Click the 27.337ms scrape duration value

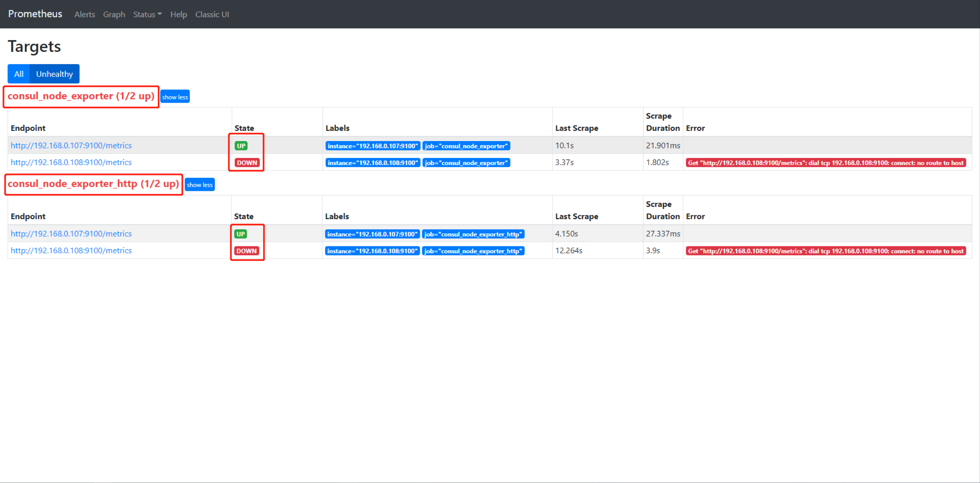[x=663, y=233]
